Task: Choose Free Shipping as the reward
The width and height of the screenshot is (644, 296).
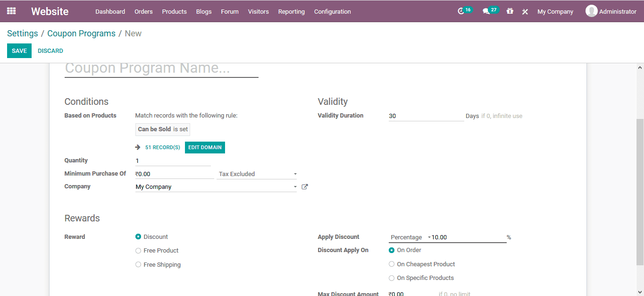Action: point(138,264)
